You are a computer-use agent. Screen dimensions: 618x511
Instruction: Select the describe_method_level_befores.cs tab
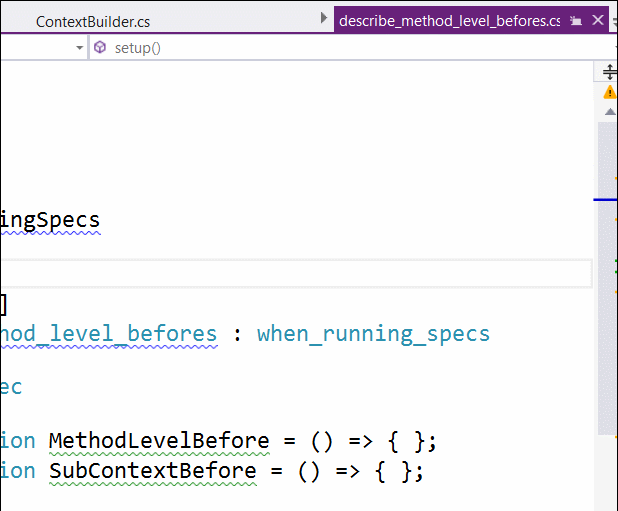coord(449,21)
